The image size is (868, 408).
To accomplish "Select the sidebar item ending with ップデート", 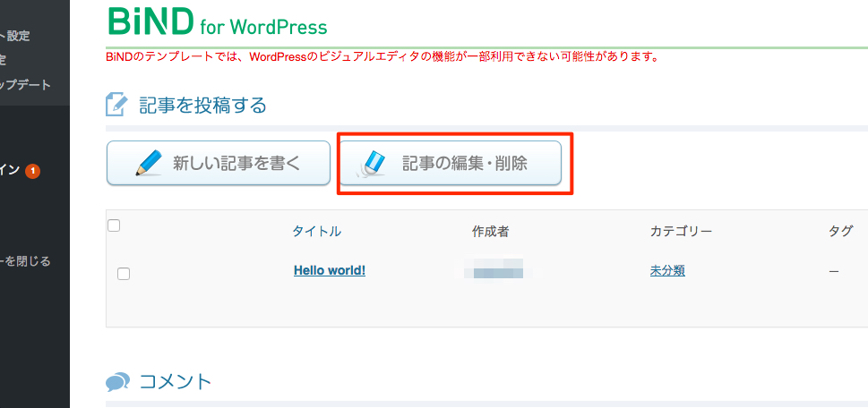I will pos(25,85).
